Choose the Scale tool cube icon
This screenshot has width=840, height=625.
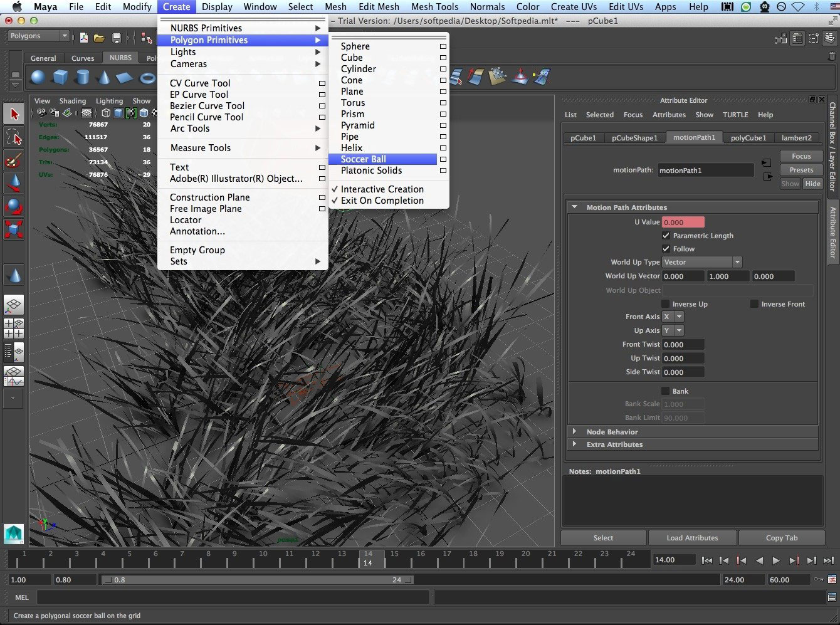click(x=14, y=229)
